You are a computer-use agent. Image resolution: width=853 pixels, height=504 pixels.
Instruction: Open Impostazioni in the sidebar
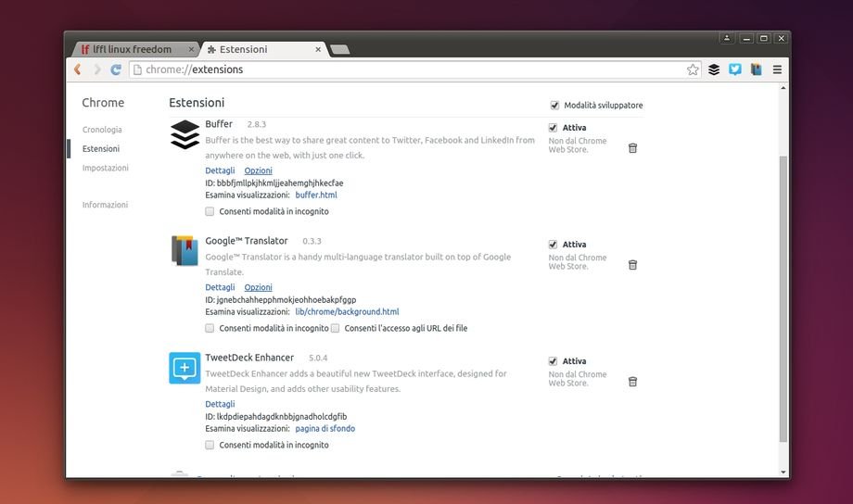[x=106, y=168]
